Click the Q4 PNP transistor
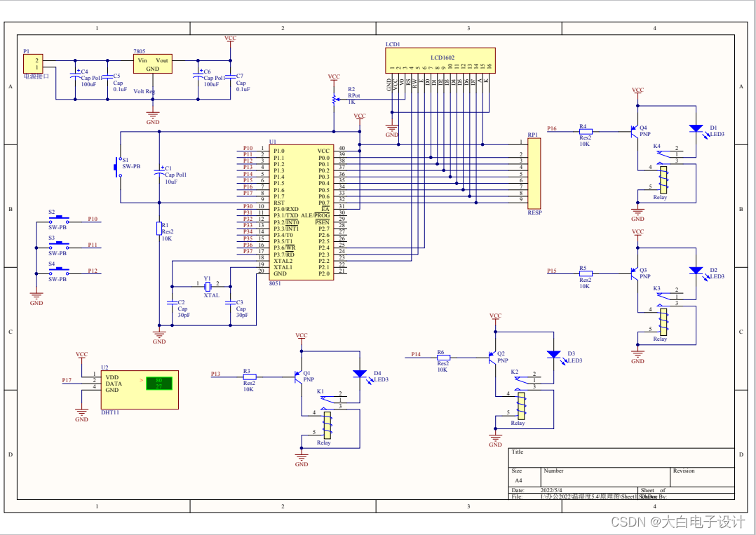 point(635,131)
